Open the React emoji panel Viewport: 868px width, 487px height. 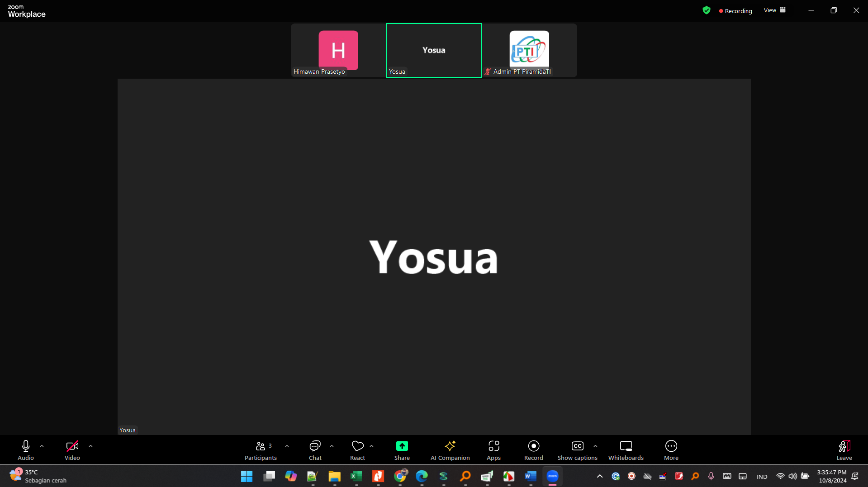[x=357, y=450]
